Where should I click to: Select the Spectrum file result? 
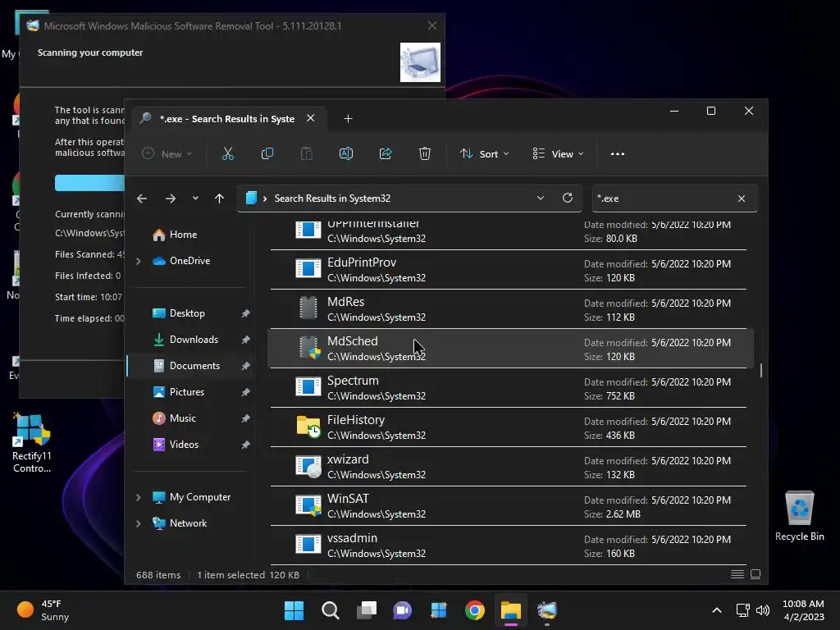point(510,388)
